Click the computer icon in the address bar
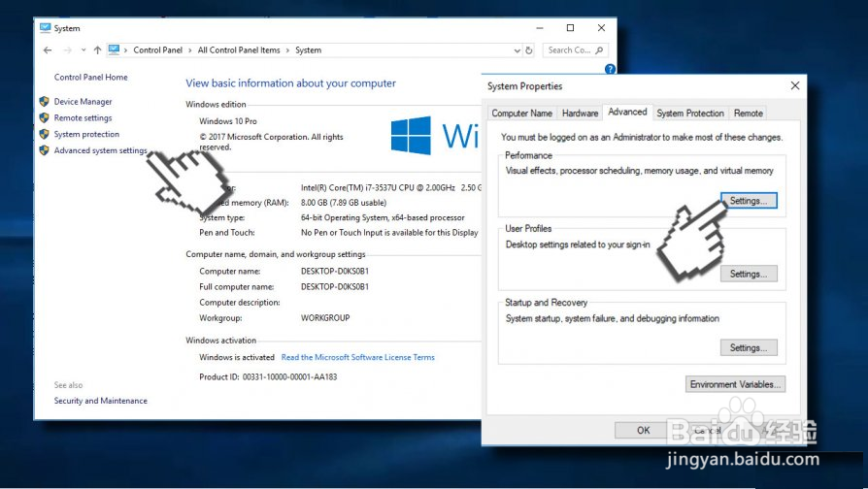Screen dimensions: 868x489 tap(114, 49)
